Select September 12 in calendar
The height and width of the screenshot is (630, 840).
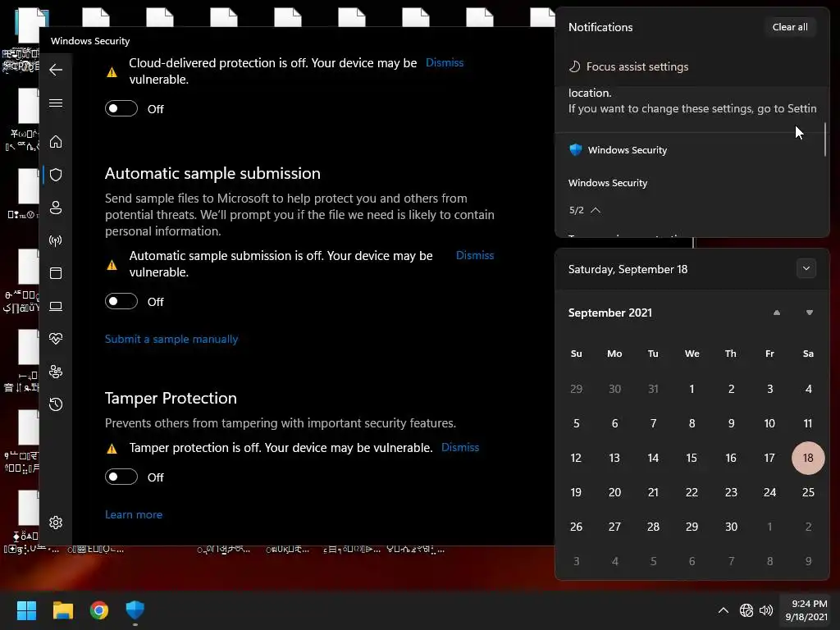[577, 458]
